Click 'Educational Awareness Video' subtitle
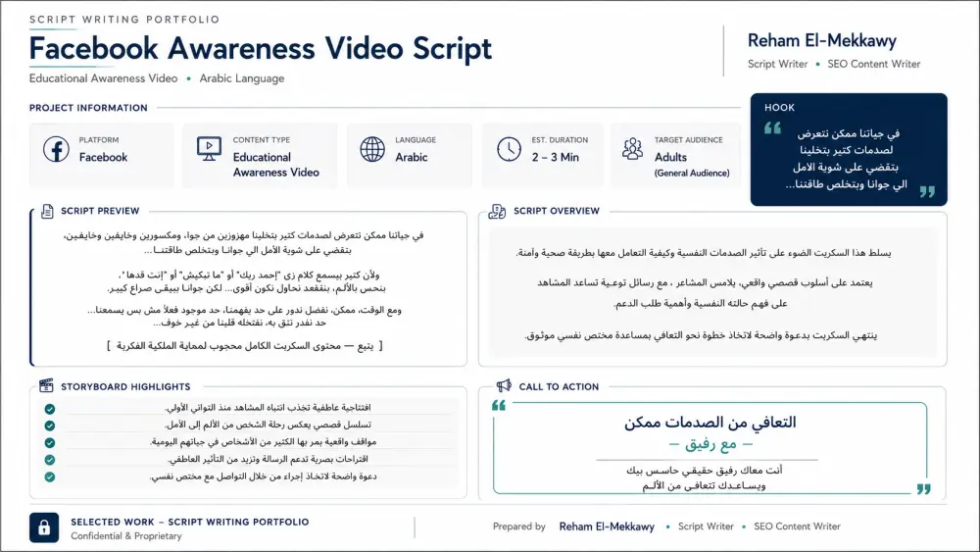Viewport: 980px width, 552px height. pos(103,78)
